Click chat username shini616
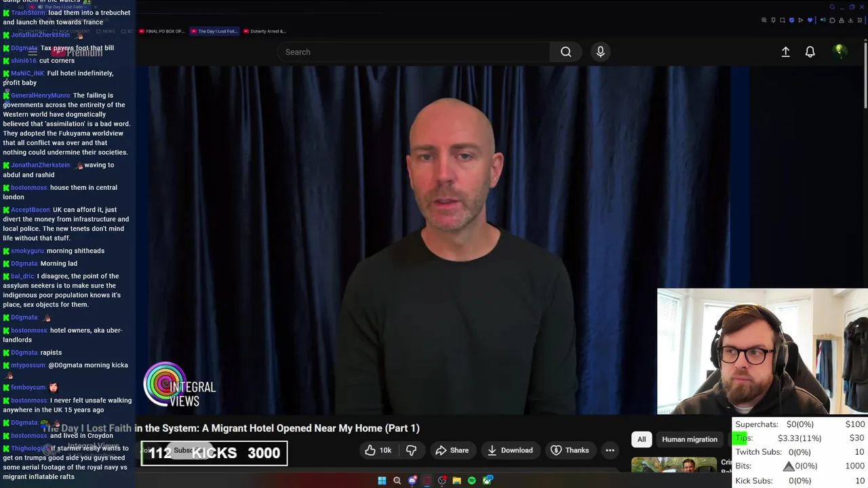This screenshot has width=868, height=488. point(24,61)
